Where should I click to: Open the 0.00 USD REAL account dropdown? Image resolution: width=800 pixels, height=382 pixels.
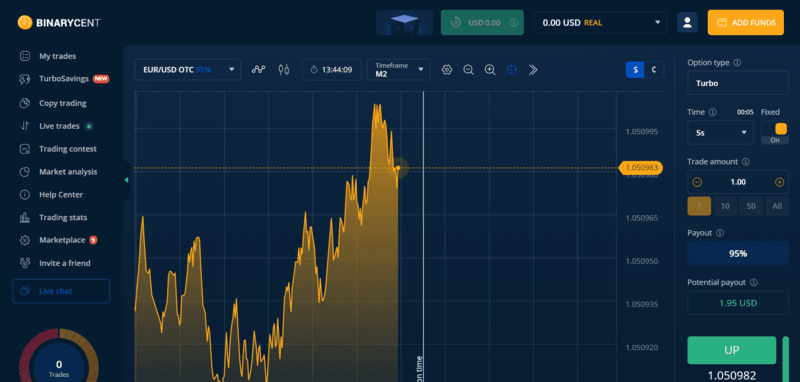click(601, 22)
